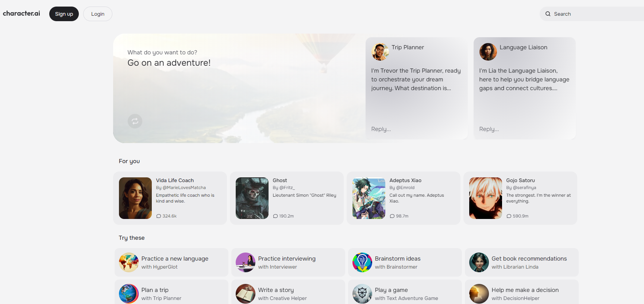This screenshot has height=304, width=644.
Task: Select the Gojo Satoru character card
Action: click(520, 198)
